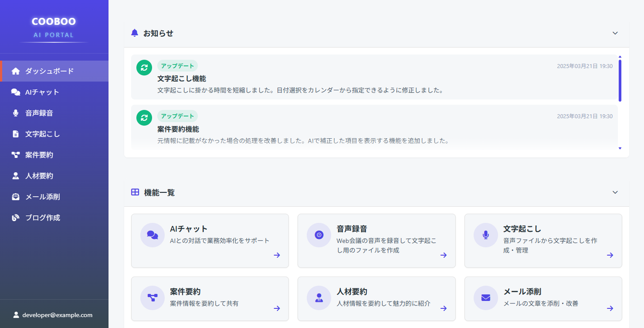Screen dimensions: 644x328
Task: Click the arrow on the メール添削 card
Action: (x=610, y=308)
